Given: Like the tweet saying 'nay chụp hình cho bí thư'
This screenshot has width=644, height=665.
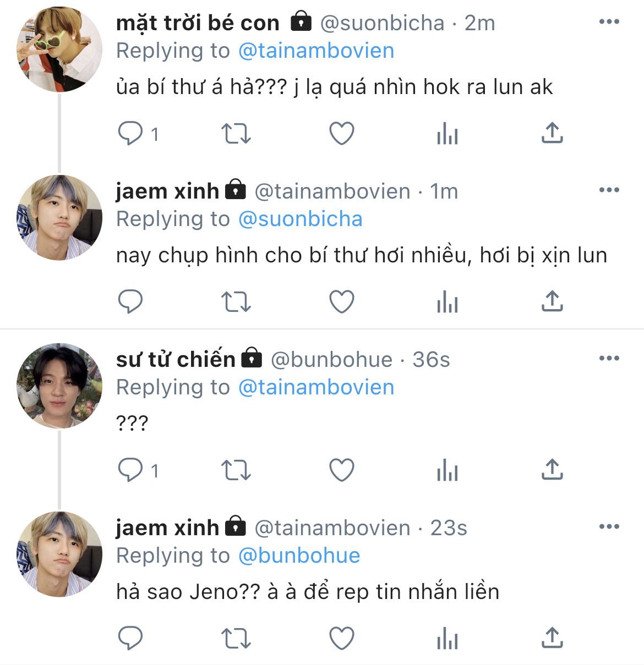Looking at the screenshot, I should coord(341,302).
